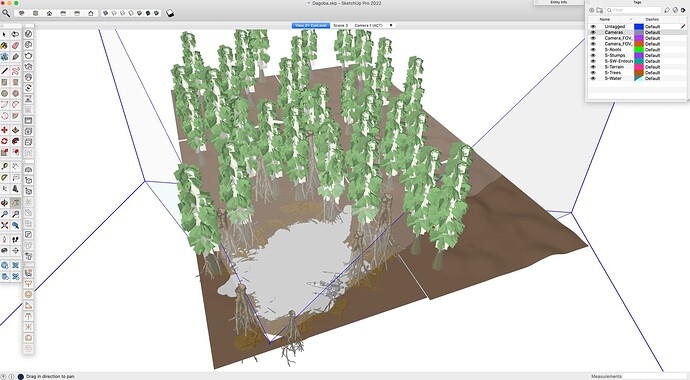690x380 pixels.
Task: Click the S-Roots green color swatch
Action: [x=639, y=50]
